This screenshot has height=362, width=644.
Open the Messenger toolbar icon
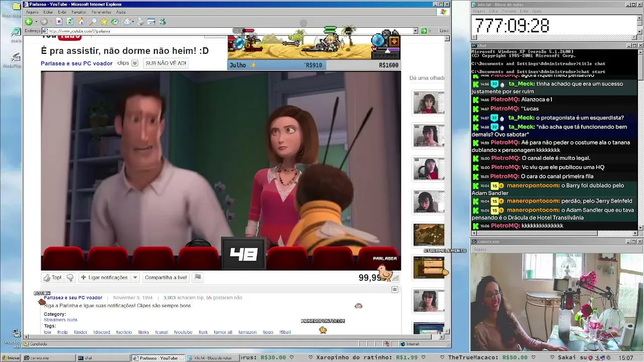pos(162,22)
